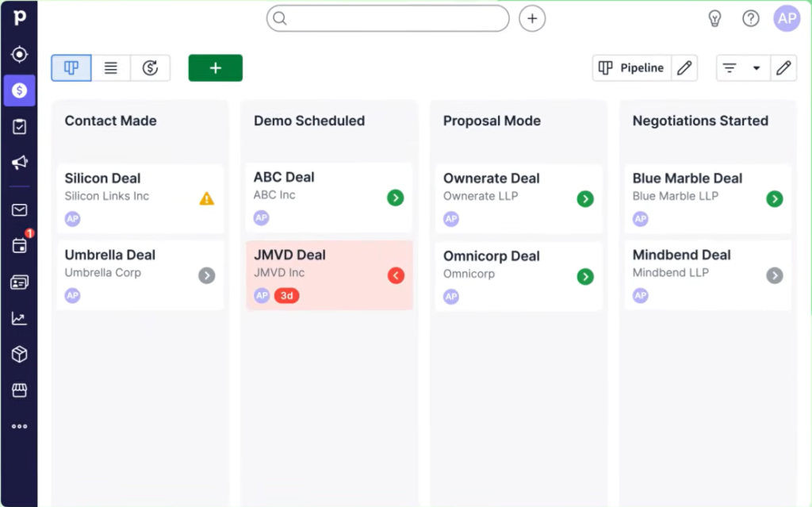Screen dimensions: 812x507
Task: Open Activities calendar icon with notification
Action: pyautogui.click(x=19, y=245)
